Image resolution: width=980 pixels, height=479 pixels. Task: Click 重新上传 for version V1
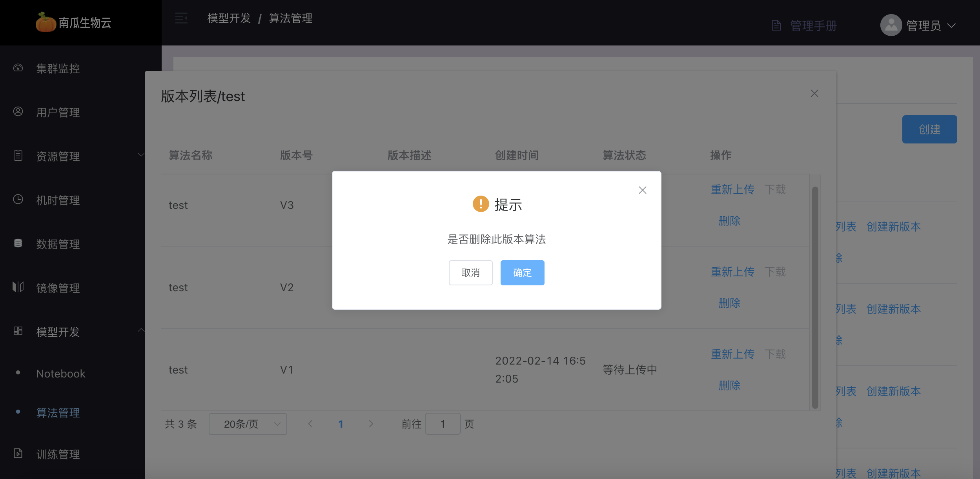pyautogui.click(x=733, y=354)
